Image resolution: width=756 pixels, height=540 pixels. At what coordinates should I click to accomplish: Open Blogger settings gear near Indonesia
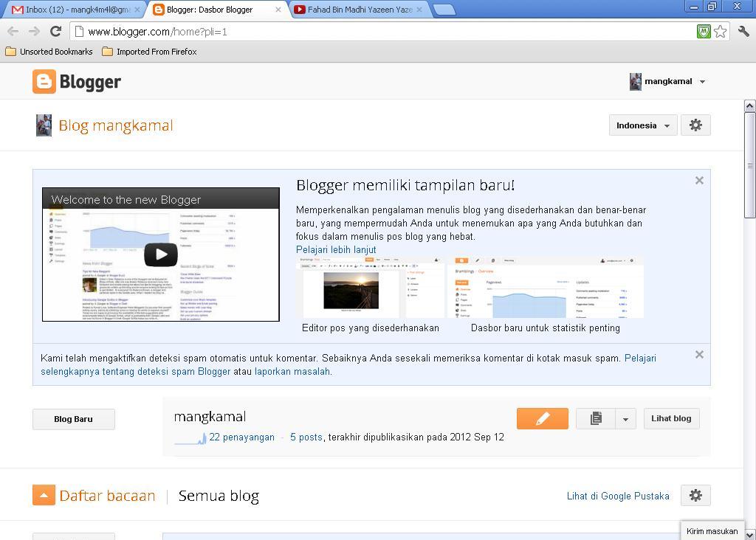coord(695,125)
